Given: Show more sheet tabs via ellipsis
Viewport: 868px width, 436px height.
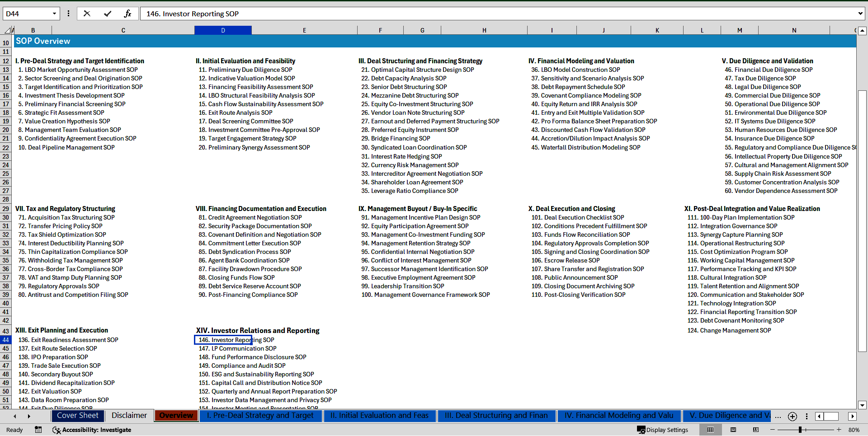Looking at the screenshot, I should pos(778,416).
